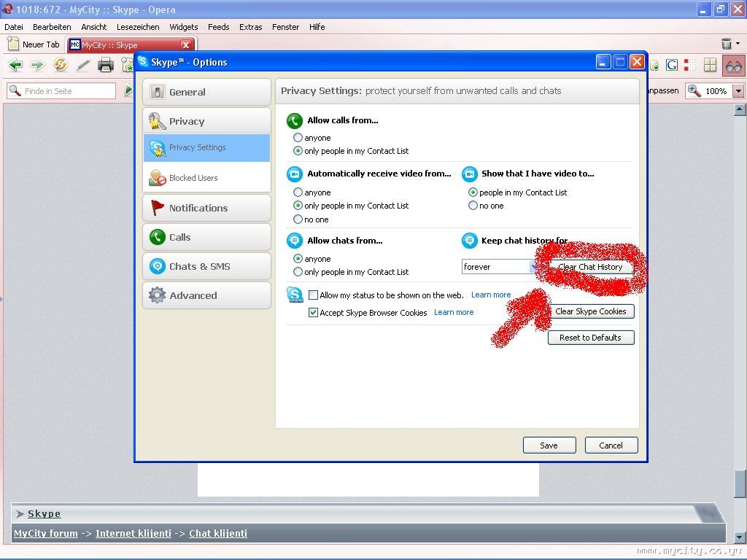Viewport: 747px width, 560px height.
Task: Open the Extras menu
Action: (x=251, y=27)
